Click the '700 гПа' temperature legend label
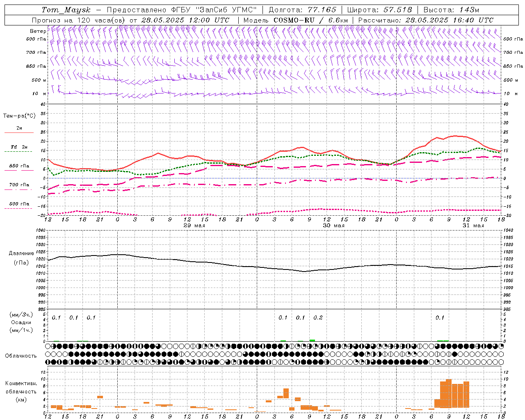The image size is (525, 420). click(x=19, y=185)
